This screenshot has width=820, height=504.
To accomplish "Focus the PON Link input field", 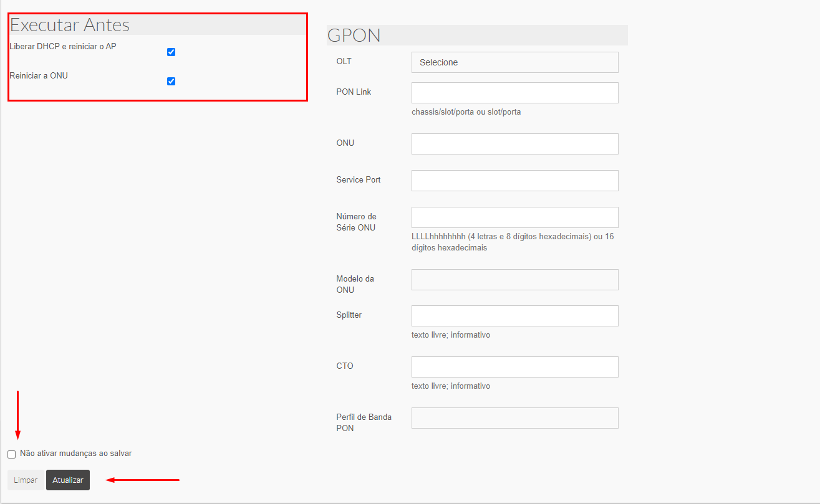I will click(x=514, y=93).
